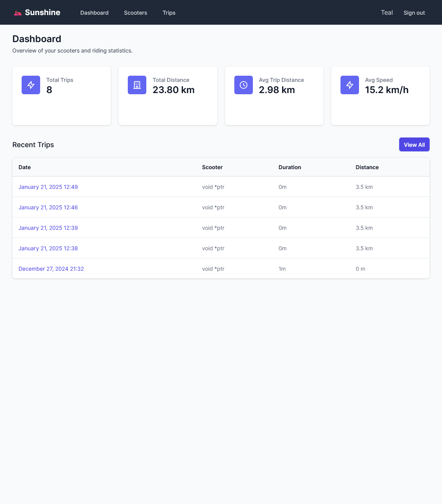442x504 pixels.
Task: Go to the Scooters nav item
Action: [x=135, y=13]
